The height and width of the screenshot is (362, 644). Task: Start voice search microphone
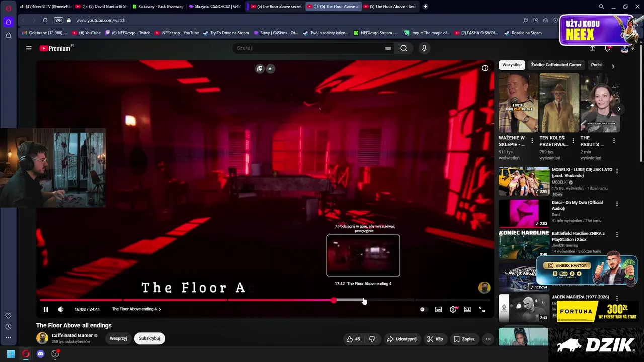(x=424, y=48)
